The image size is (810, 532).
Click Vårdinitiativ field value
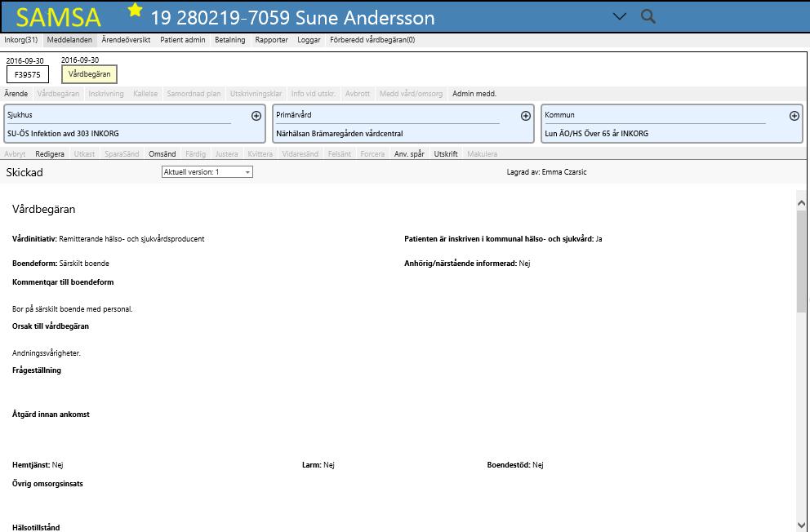point(131,239)
